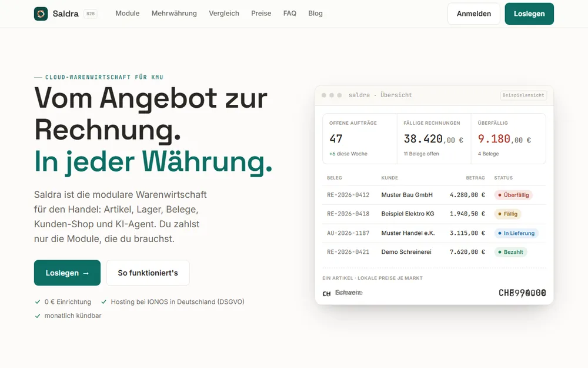The height and width of the screenshot is (368, 588).
Task: Select the AU-2026-1187 document number
Action: point(348,233)
